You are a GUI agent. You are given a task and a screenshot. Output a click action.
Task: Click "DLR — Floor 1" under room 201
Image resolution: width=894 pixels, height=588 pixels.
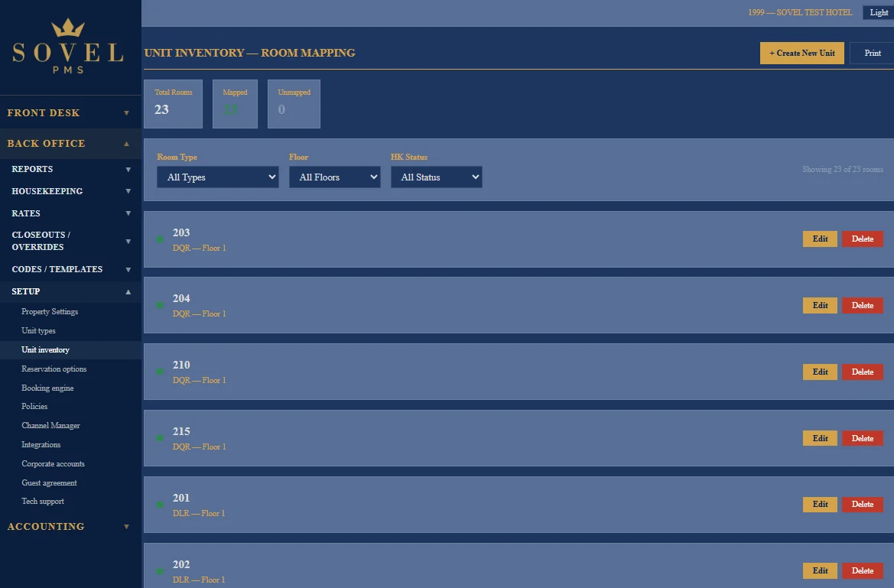pyautogui.click(x=199, y=513)
